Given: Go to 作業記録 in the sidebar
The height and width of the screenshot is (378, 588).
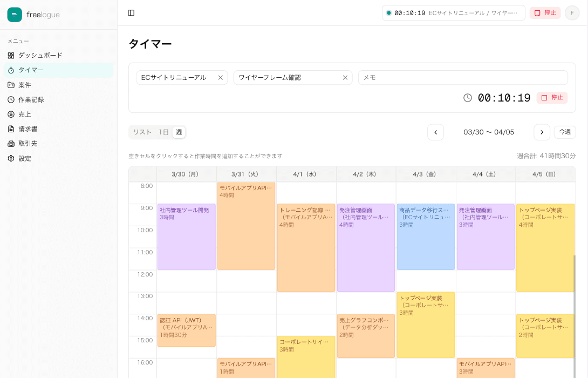Looking at the screenshot, I should point(31,99).
